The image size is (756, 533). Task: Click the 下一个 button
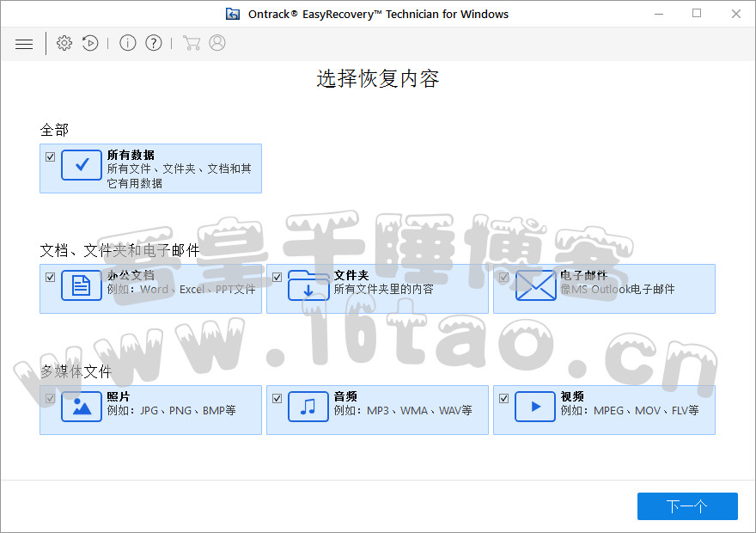[x=687, y=506]
